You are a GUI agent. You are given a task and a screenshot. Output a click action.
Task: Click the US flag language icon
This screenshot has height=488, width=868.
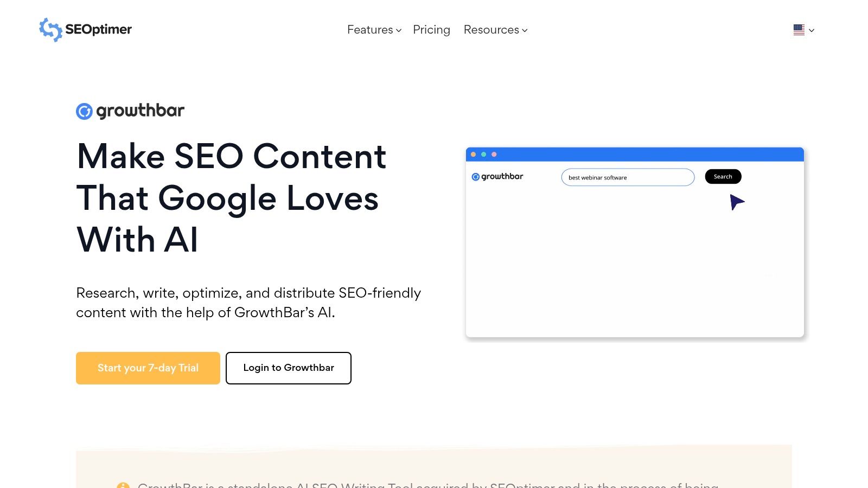[x=799, y=30]
